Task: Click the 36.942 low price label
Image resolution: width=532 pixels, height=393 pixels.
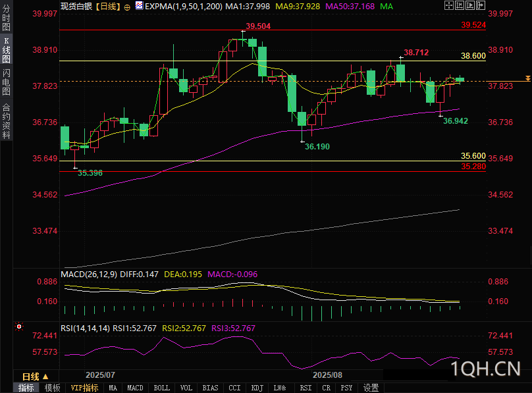Action: tap(456, 121)
